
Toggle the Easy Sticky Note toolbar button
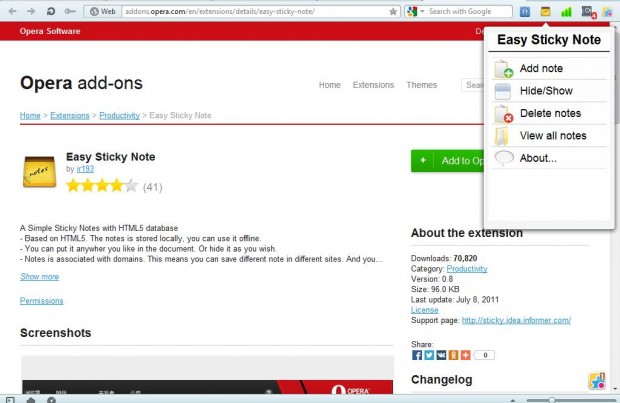tap(545, 12)
